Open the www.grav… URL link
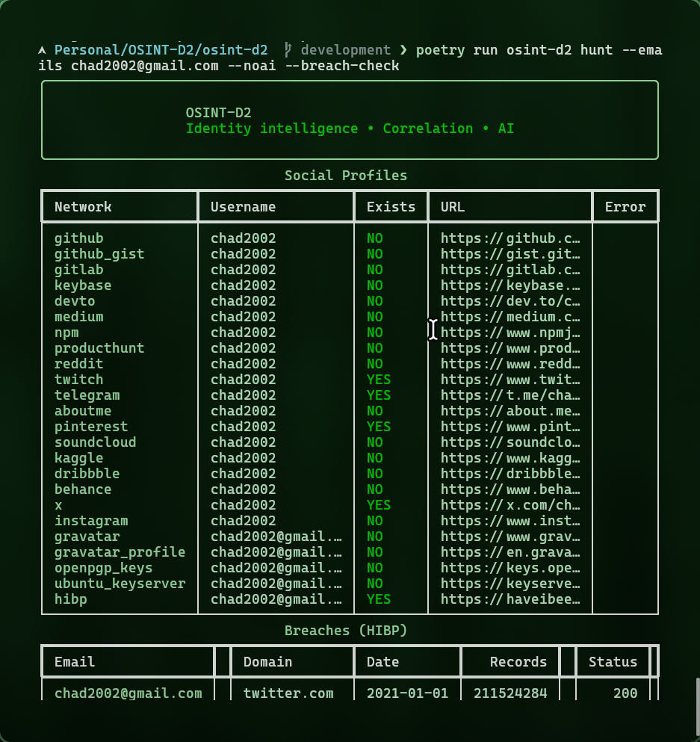 510,537
